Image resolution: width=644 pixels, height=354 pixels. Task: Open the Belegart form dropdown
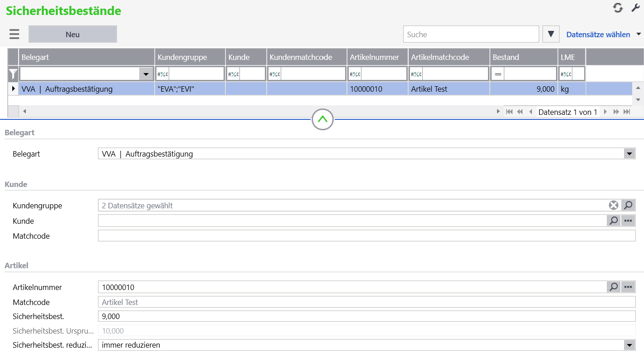pos(629,154)
